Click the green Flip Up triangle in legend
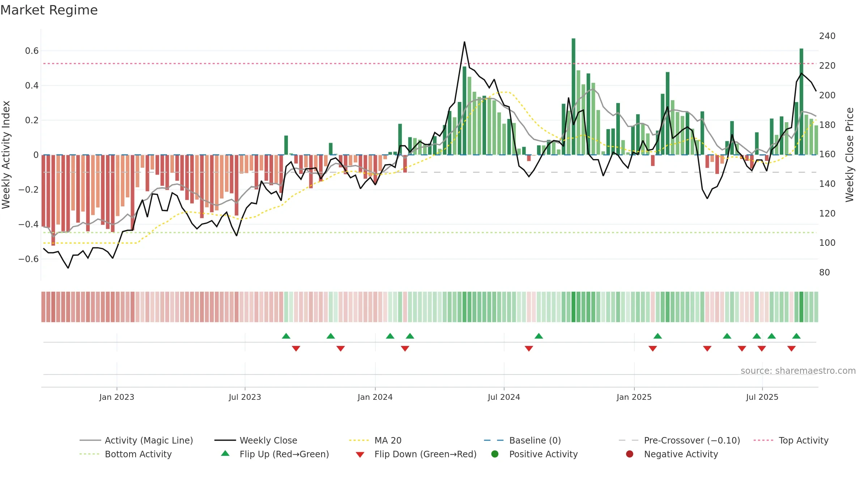Viewport: 868px width, 488px height. [225, 453]
